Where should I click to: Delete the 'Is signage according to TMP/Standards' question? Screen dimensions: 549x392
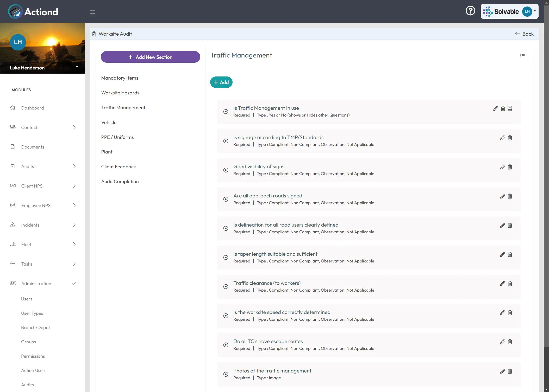coord(510,138)
